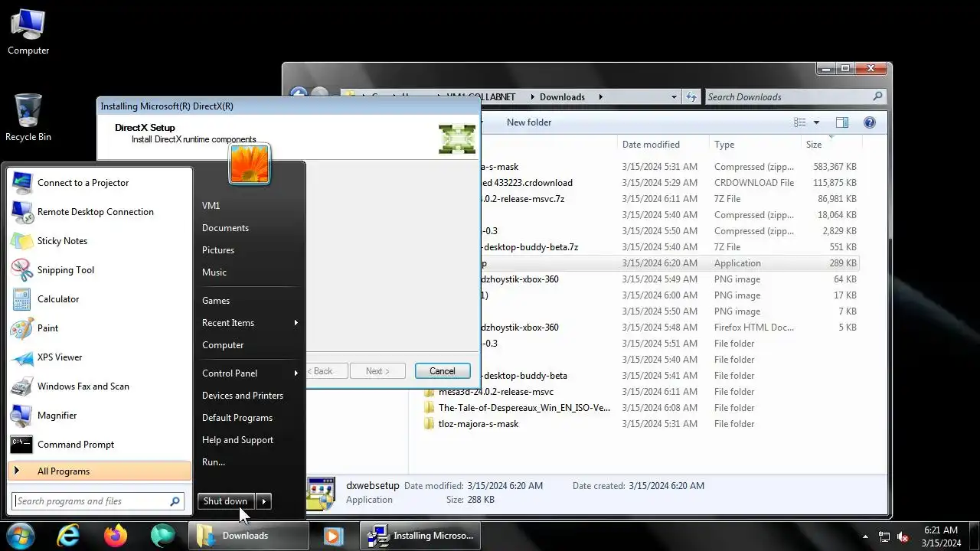Image resolution: width=980 pixels, height=551 pixels.
Task: Launch Remote Desktop Connection
Action: (100, 212)
